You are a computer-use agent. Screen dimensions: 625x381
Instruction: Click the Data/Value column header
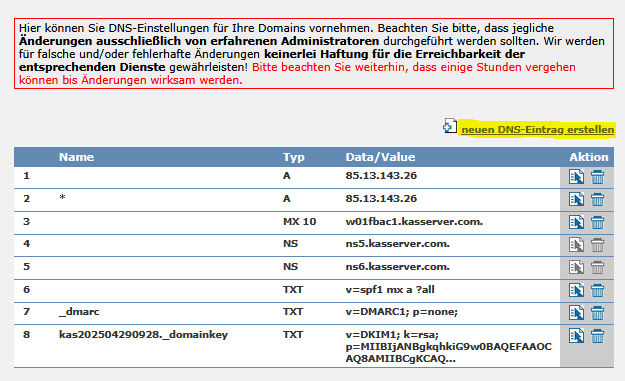point(380,157)
